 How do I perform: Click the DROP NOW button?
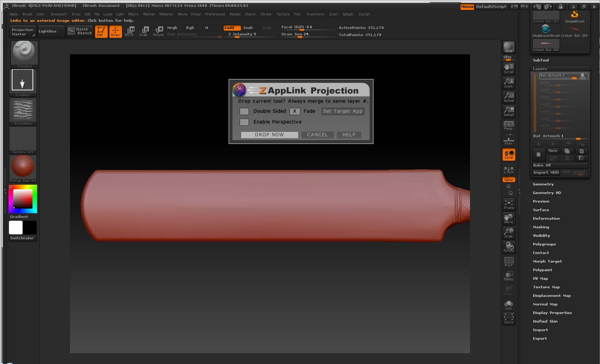click(x=269, y=135)
